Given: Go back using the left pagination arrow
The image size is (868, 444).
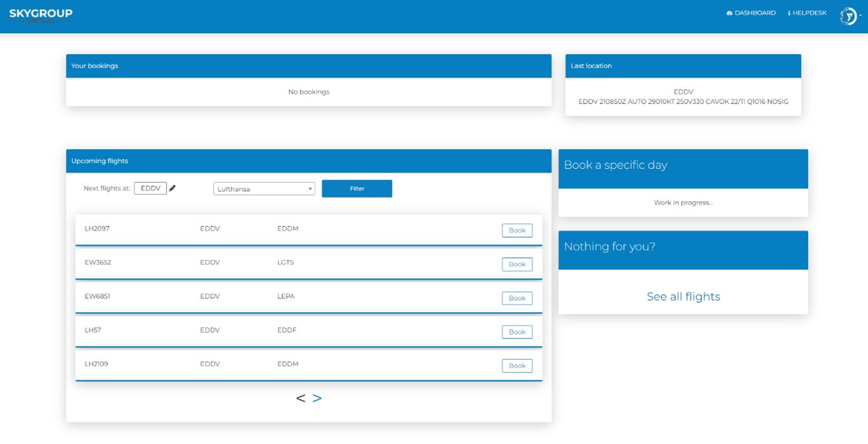Looking at the screenshot, I should [x=301, y=398].
